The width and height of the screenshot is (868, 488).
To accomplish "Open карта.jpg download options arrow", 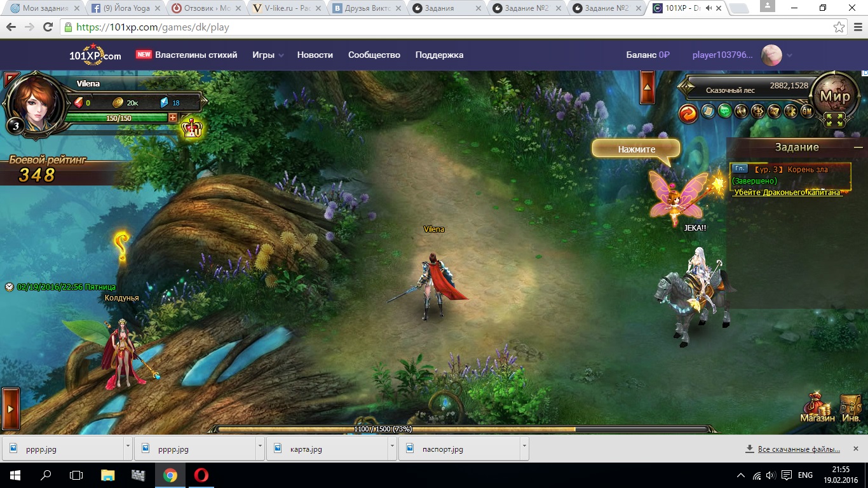I will (392, 449).
